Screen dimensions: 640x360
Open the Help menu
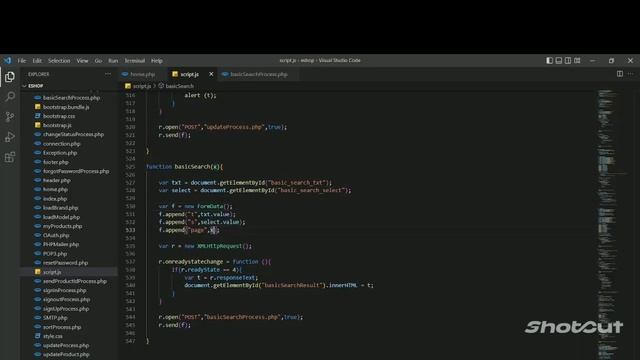(x=157, y=60)
